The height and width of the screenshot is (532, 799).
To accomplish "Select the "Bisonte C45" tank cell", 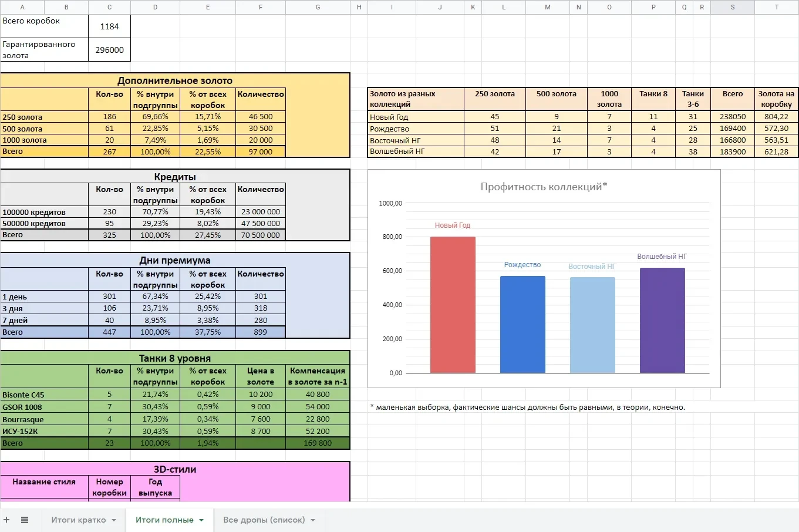I will [44, 395].
